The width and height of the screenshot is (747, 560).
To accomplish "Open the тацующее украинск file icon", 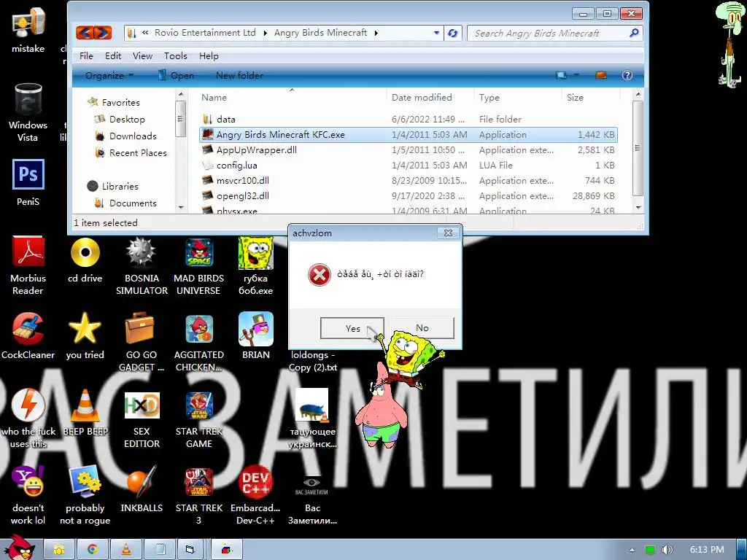I will 312,418.
